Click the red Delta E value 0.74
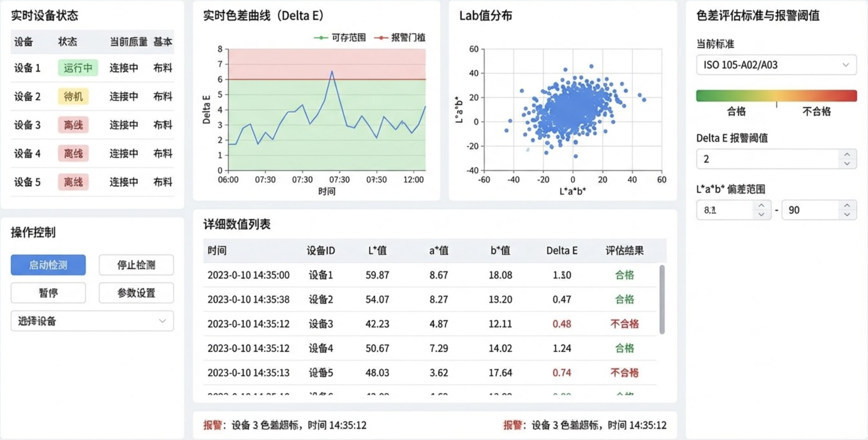This screenshot has width=868, height=440. [x=562, y=372]
